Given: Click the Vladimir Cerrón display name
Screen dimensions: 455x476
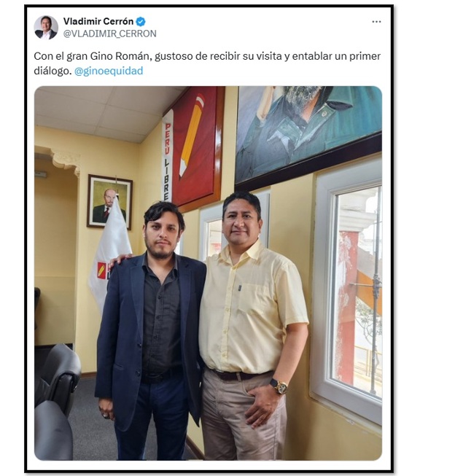Looking at the screenshot, I should pos(98,21).
